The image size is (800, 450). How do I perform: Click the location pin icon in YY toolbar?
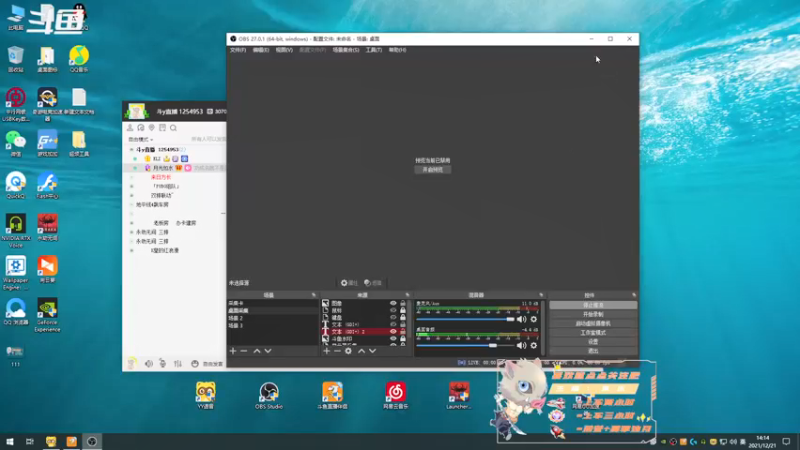coord(152,128)
